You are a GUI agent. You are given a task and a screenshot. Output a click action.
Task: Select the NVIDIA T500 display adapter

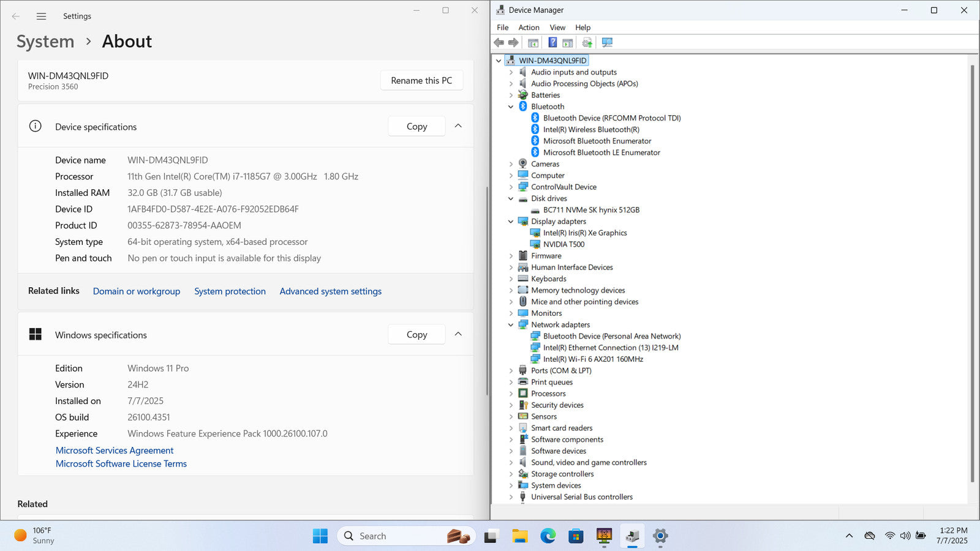pyautogui.click(x=563, y=244)
